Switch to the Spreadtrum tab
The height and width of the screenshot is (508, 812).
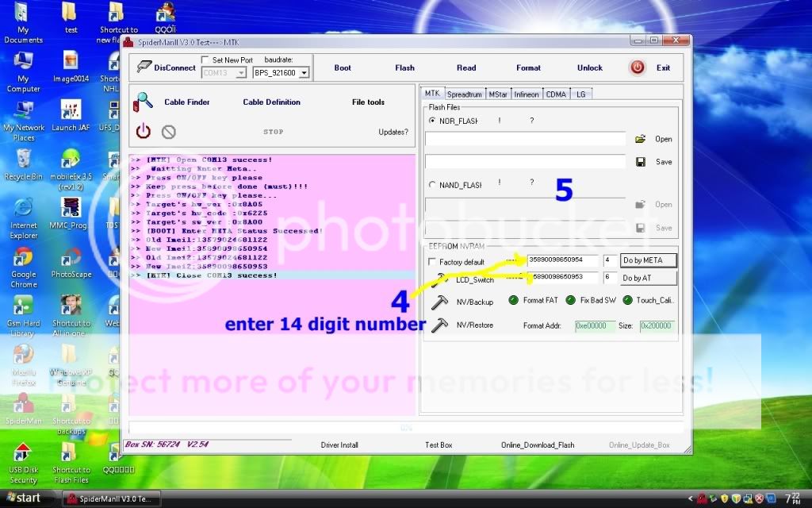tap(465, 94)
